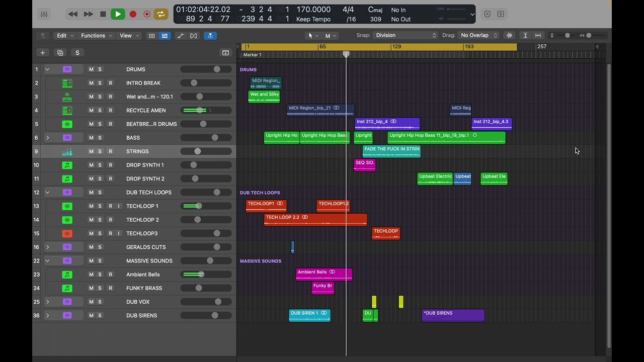The height and width of the screenshot is (362, 644).
Task: Click the X clear-solo button in control bar
Action: (487, 14)
